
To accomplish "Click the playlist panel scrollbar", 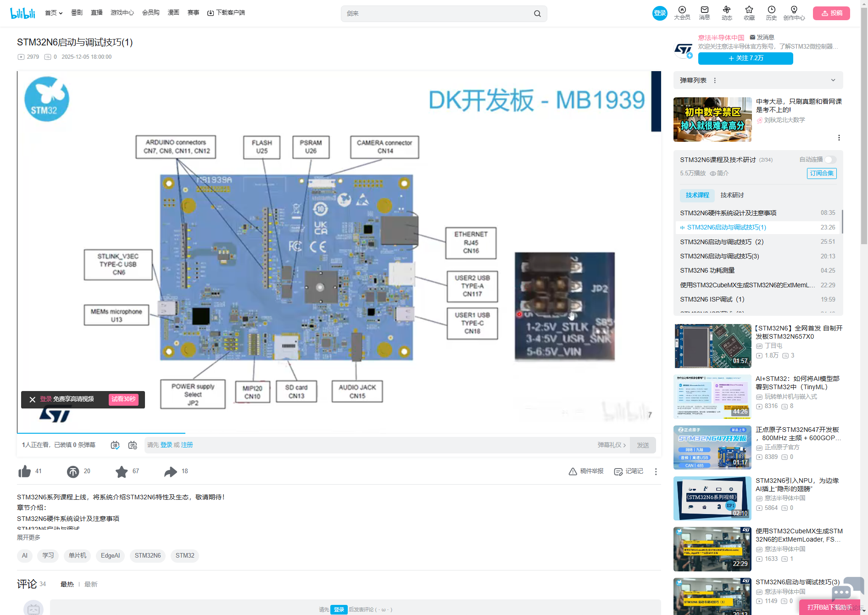I will click(842, 222).
